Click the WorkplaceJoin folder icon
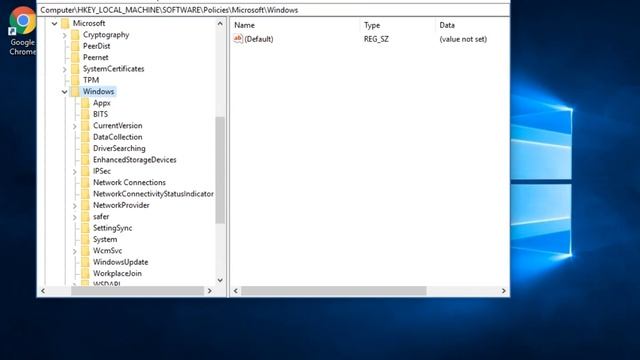Viewport: 640px width, 360px height. (x=85, y=273)
